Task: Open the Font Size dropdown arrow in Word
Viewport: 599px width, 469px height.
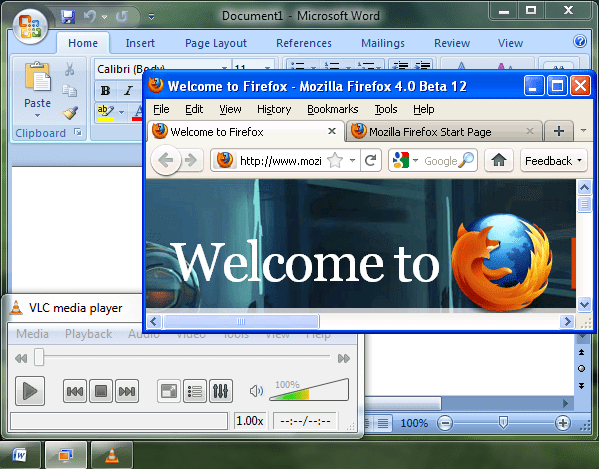Action: (x=267, y=69)
